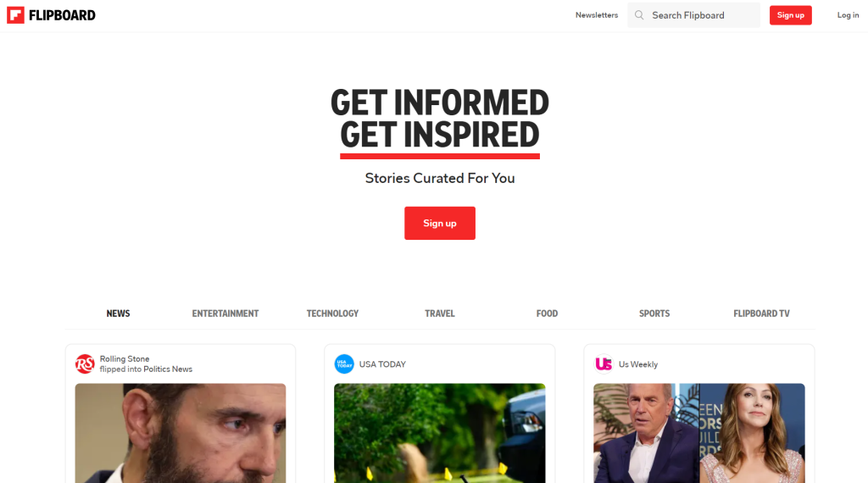Open the FLIPBOARD TV tab

tap(762, 314)
